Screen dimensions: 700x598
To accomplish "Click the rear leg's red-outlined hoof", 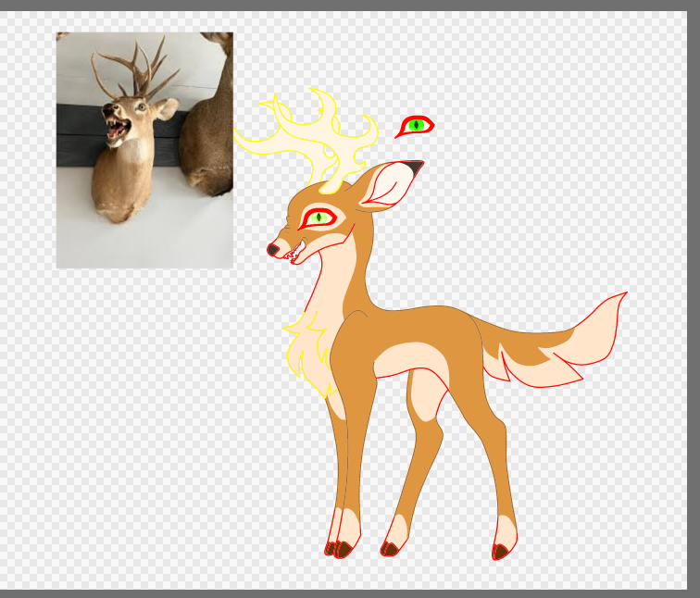I will [x=500, y=552].
